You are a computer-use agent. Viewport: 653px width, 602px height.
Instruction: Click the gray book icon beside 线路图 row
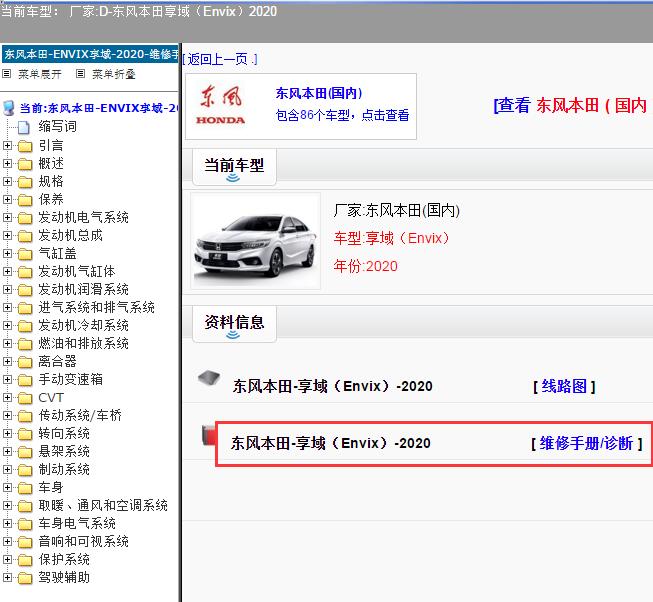[x=209, y=378]
